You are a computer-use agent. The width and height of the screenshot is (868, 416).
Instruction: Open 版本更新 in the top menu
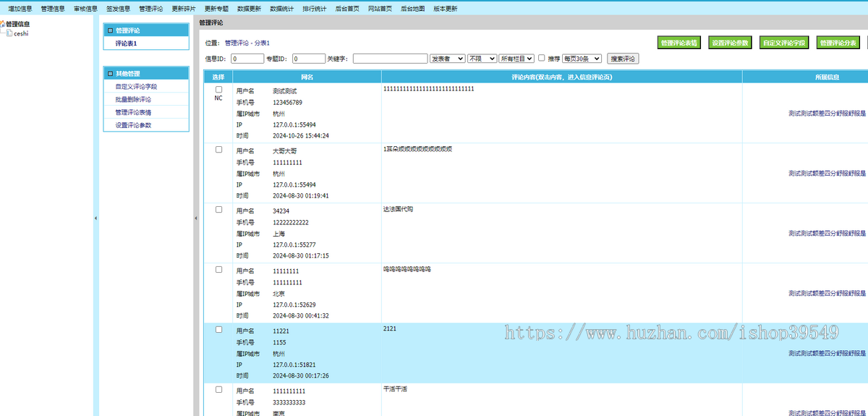pyautogui.click(x=446, y=9)
